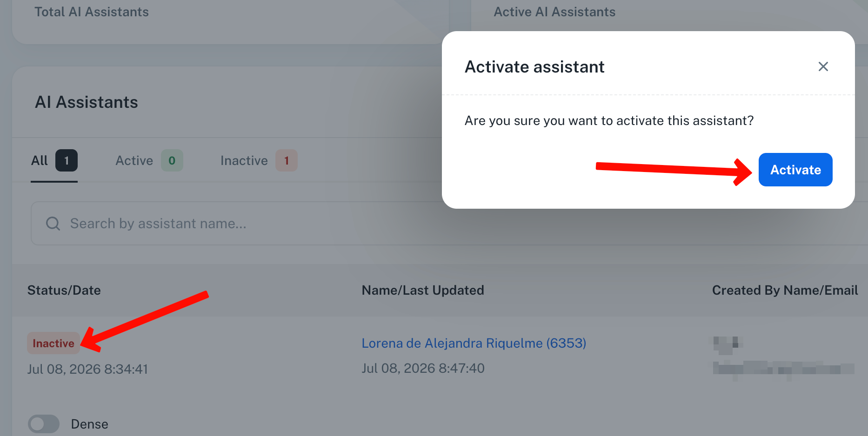Open Lorena de Alejandra Riquelme (6353) assistant
868x436 pixels.
coord(474,343)
